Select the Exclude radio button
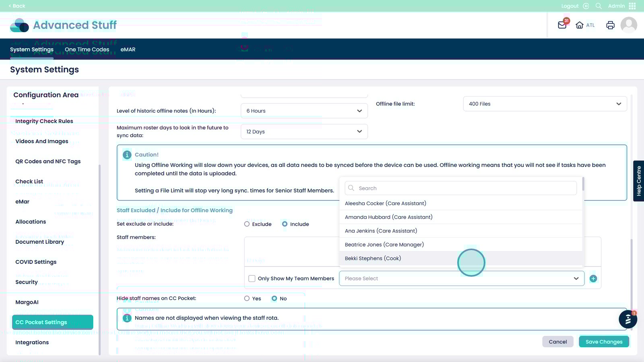644x362 pixels. tap(247, 224)
